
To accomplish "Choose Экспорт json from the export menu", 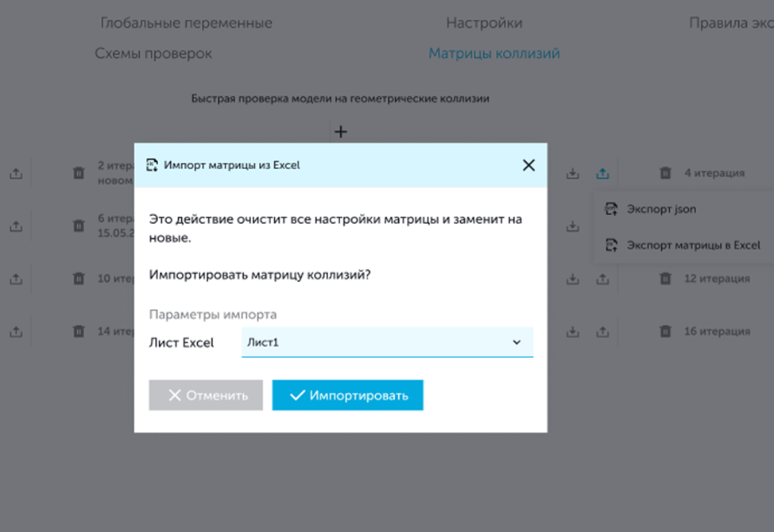I will (x=661, y=210).
